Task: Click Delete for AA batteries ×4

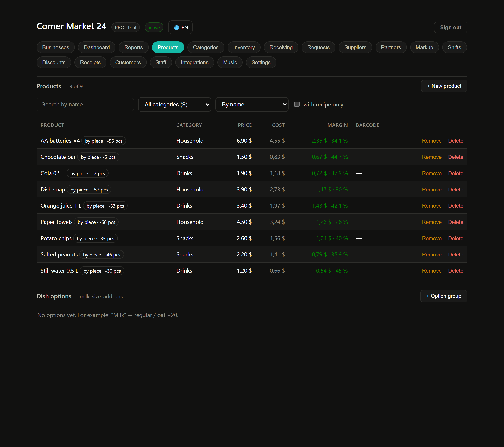Action: pyautogui.click(x=455, y=141)
